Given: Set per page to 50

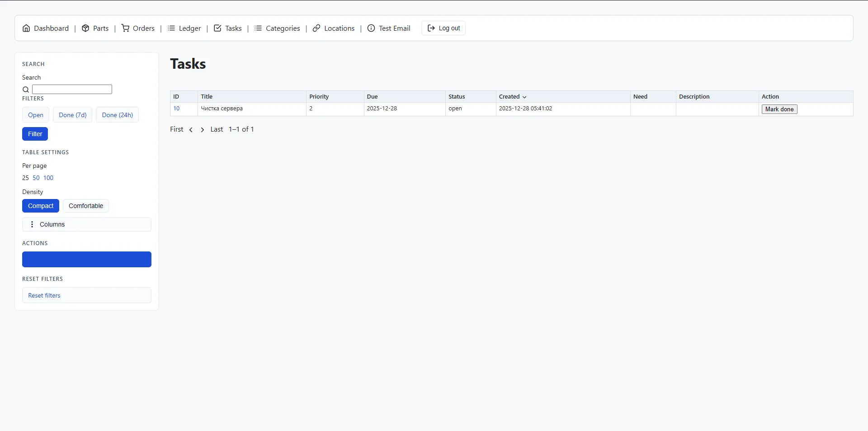Looking at the screenshot, I should coord(36,178).
